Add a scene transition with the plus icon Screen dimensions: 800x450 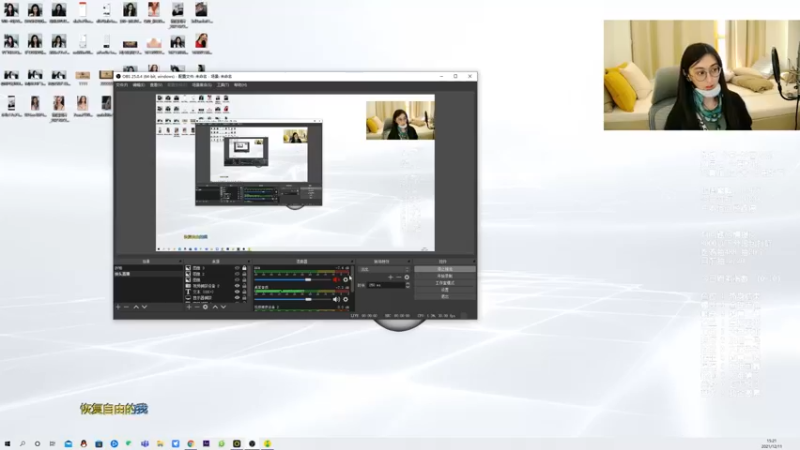coord(390,277)
